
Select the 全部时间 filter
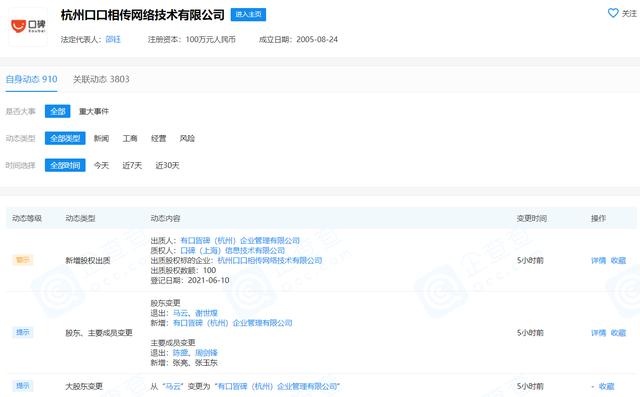click(65, 165)
